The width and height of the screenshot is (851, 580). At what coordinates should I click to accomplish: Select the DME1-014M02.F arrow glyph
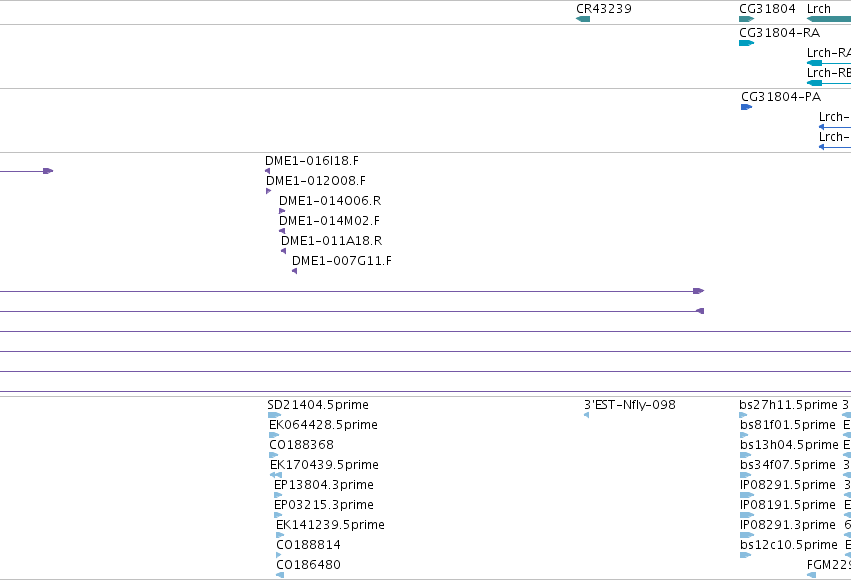282,231
